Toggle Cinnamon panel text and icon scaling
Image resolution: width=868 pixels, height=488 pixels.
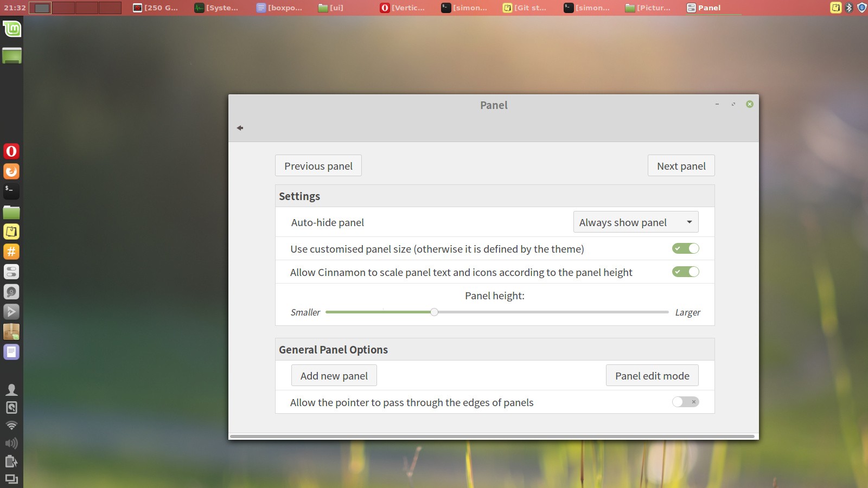pos(686,272)
